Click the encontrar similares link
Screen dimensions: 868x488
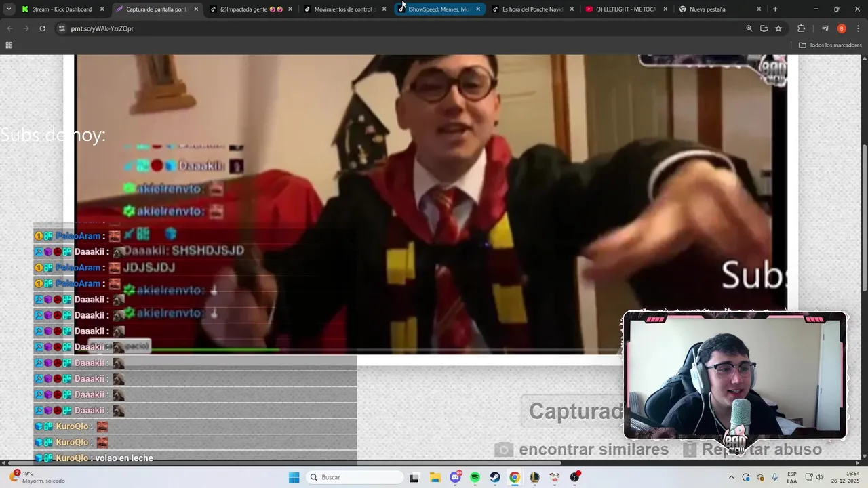click(582, 449)
